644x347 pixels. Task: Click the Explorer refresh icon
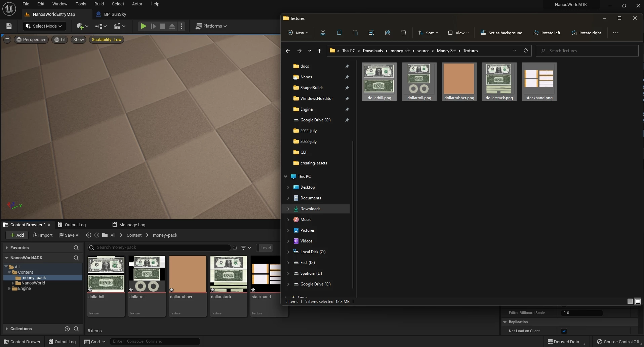526,51
